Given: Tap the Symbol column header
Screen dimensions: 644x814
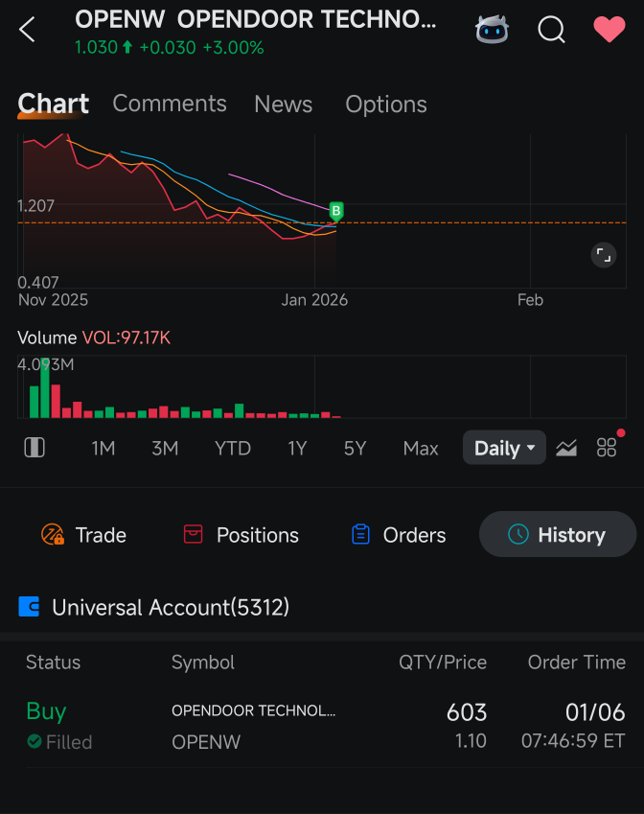Looking at the screenshot, I should [203, 663].
